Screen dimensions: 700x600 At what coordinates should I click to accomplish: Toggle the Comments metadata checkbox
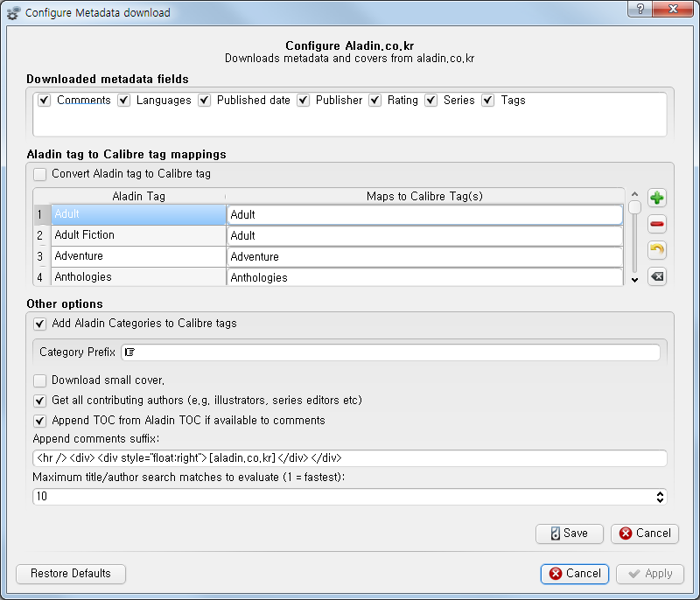[x=44, y=101]
